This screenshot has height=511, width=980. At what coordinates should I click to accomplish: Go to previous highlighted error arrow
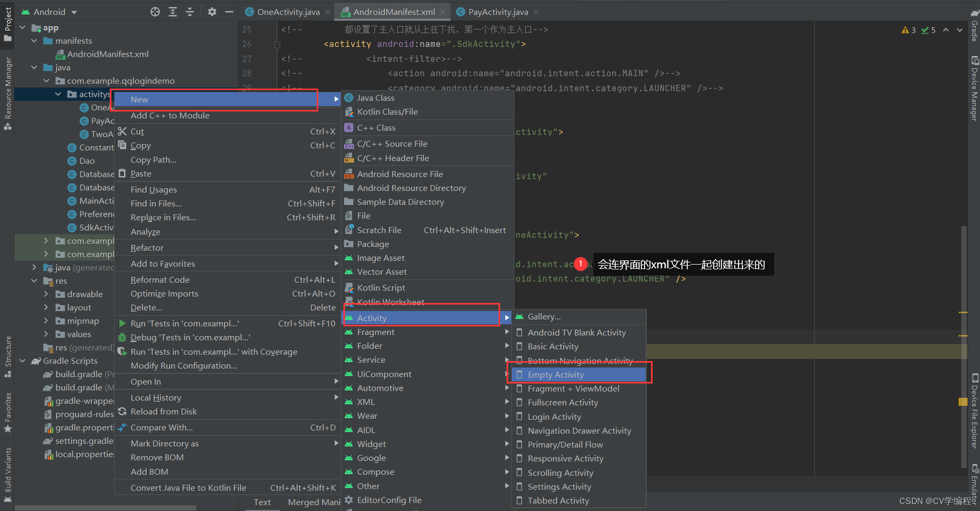coord(946,30)
